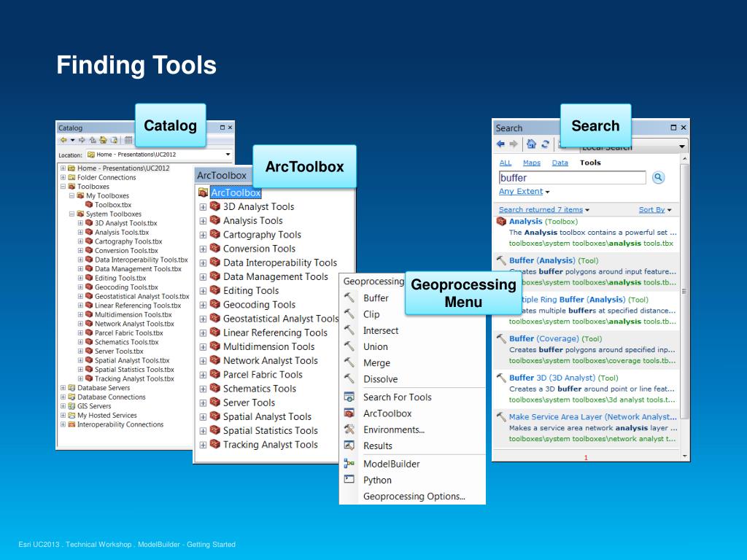
Task: Click the Intersect hammer icon in Geoprocessing menu
Action: pos(349,330)
